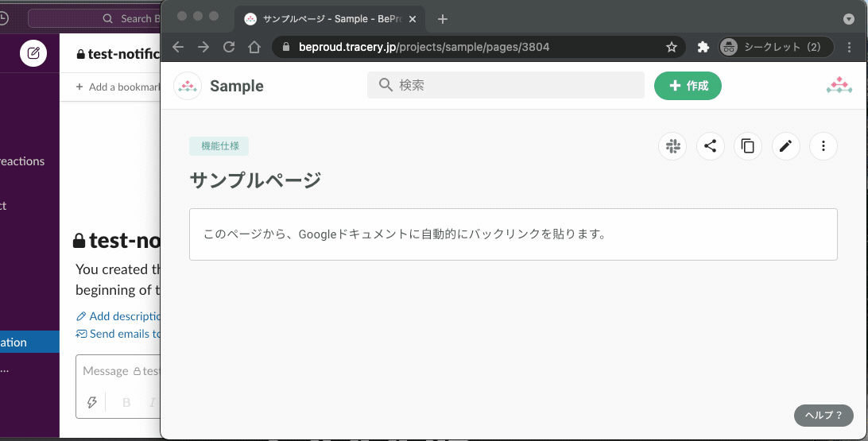Open Slack shortcuts lightning icon
The height and width of the screenshot is (441, 868).
tap(92, 402)
